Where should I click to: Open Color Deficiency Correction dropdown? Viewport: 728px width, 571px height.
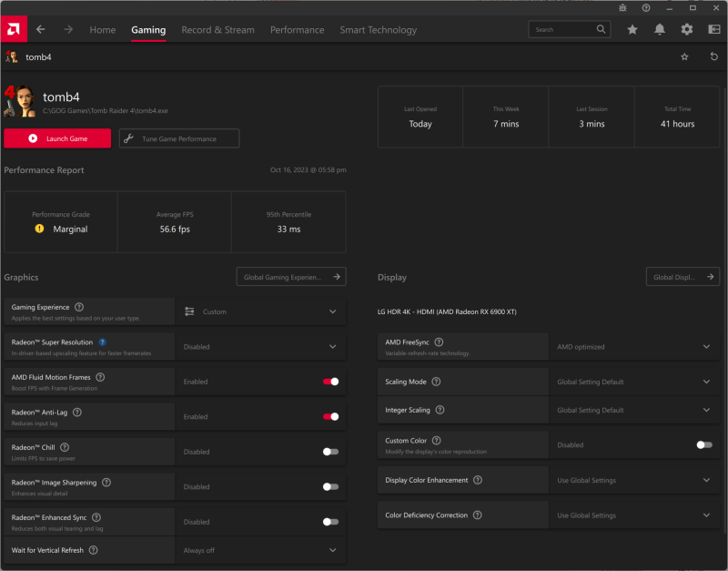(634, 515)
